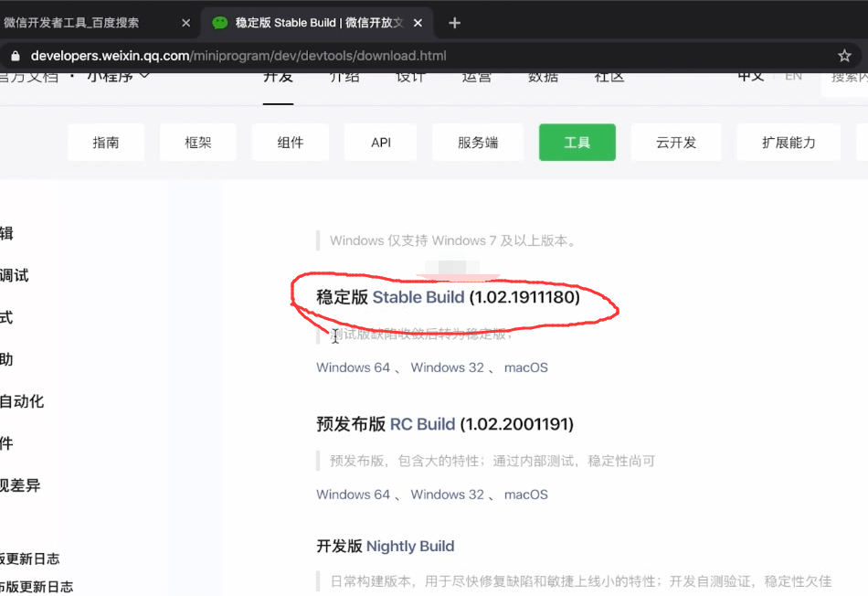Image resolution: width=868 pixels, height=596 pixels.
Task: Download Stable Build for macOS
Action: click(526, 367)
